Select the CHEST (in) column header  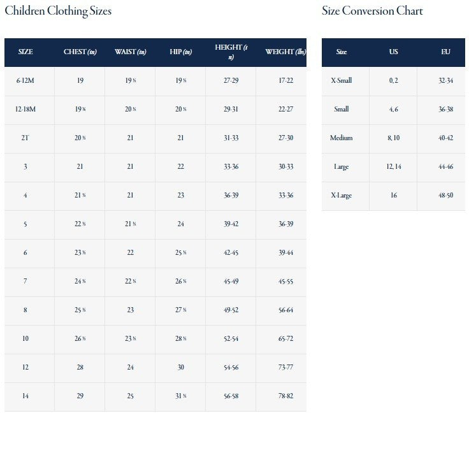pyautogui.click(x=80, y=52)
